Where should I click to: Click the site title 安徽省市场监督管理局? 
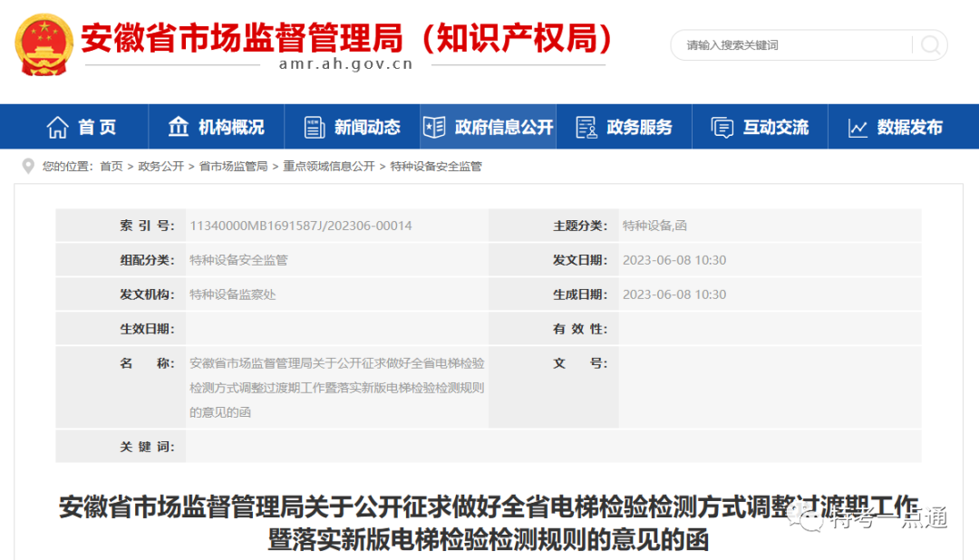(x=242, y=38)
